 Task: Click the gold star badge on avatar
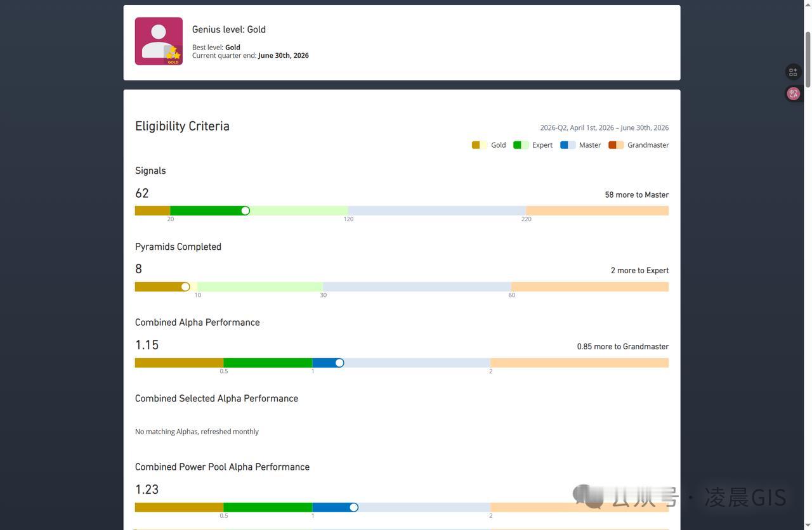173,55
